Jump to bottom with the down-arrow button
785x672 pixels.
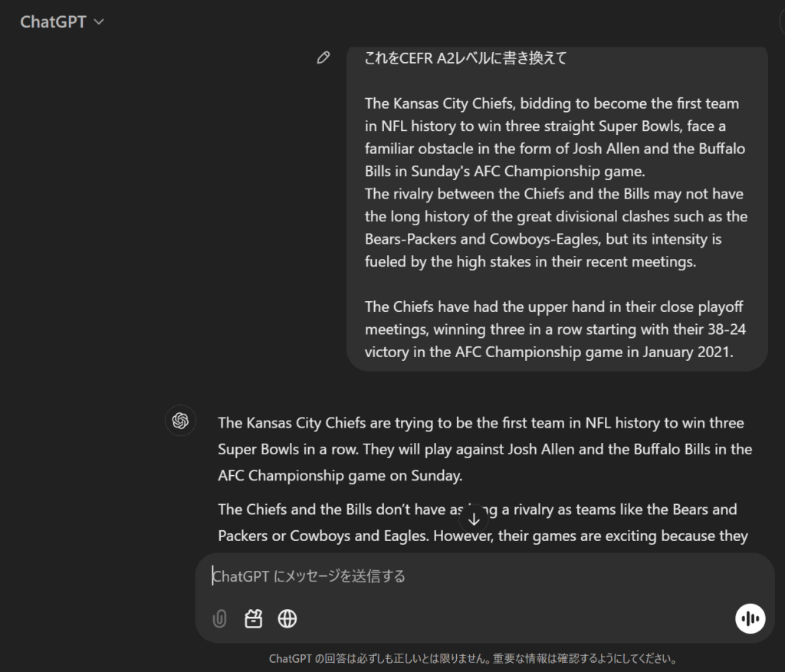474,520
